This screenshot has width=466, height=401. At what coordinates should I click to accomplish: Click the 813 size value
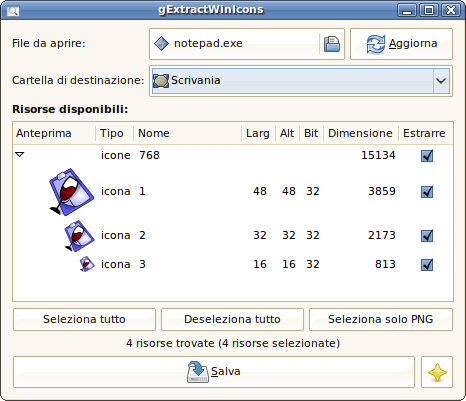(x=385, y=264)
